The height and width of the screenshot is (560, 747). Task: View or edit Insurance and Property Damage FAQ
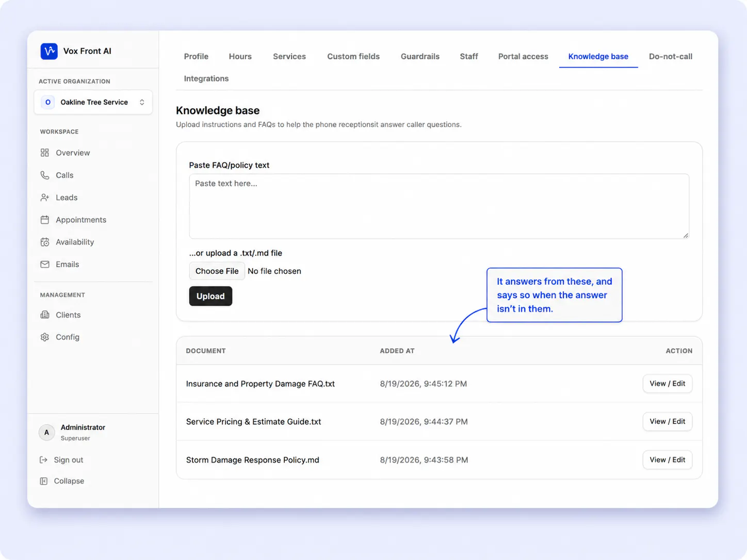668,384
